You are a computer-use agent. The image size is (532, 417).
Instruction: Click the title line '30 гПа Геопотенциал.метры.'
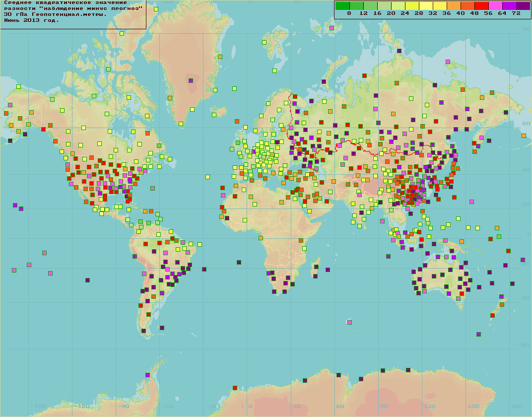55,14
